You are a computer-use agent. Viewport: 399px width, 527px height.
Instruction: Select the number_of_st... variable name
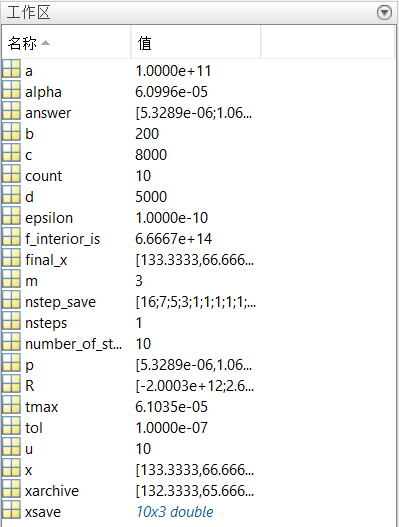point(73,344)
